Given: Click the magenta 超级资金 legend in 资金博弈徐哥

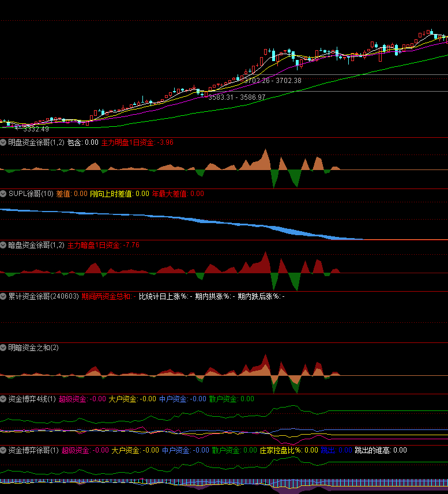Looking at the screenshot, I should [85, 450].
